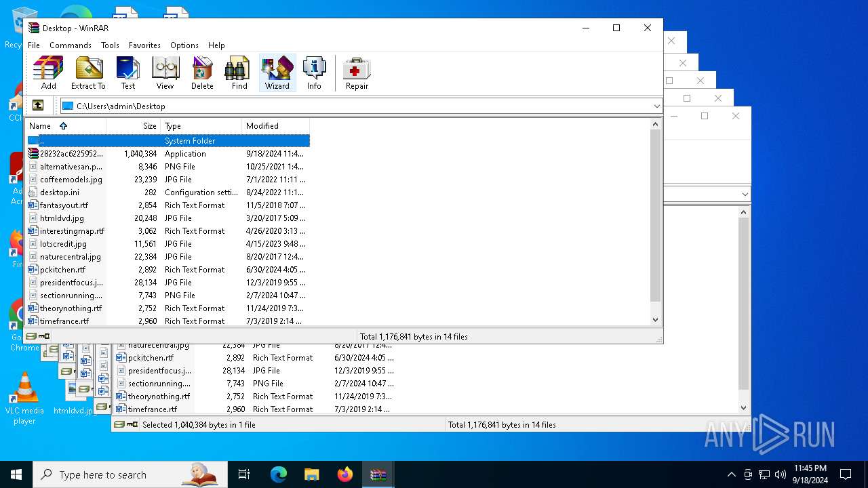Click the scroll down arrow of file list
Image resolution: width=868 pixels, height=488 pixels.
click(x=655, y=320)
